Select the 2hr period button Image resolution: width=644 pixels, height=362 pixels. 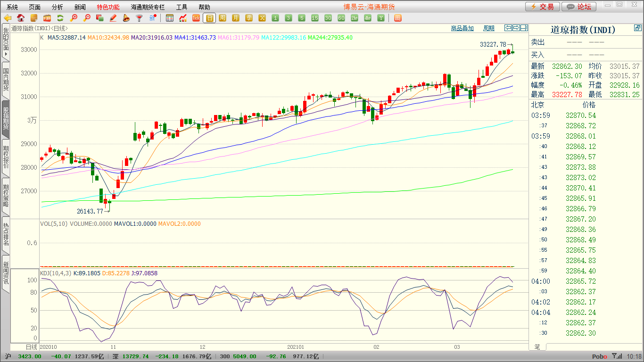(355, 18)
